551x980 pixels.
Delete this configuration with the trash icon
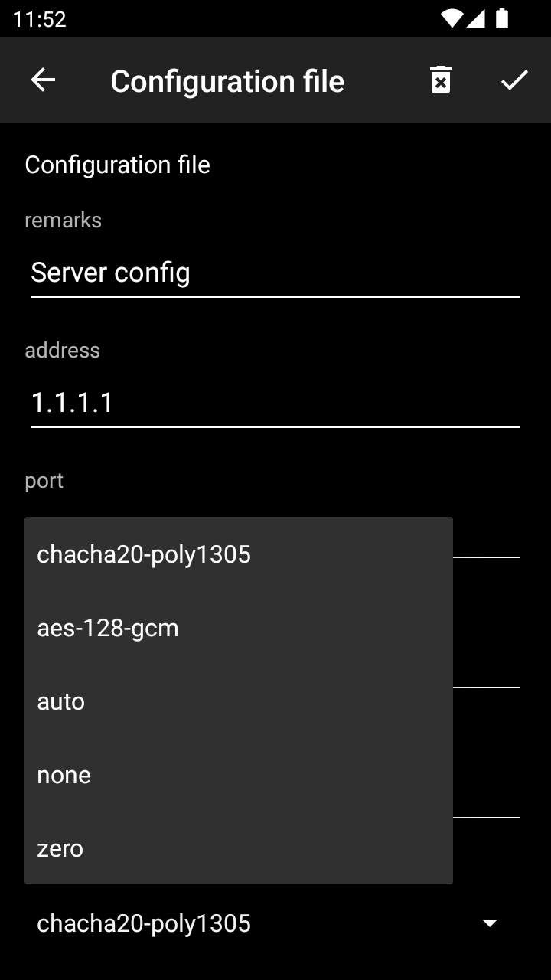pyautogui.click(x=441, y=80)
